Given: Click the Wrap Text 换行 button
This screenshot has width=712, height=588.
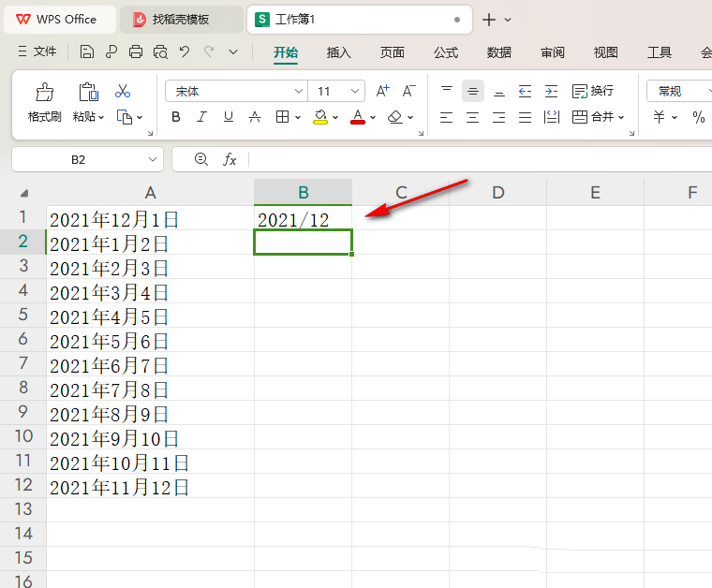Looking at the screenshot, I should point(593,91).
